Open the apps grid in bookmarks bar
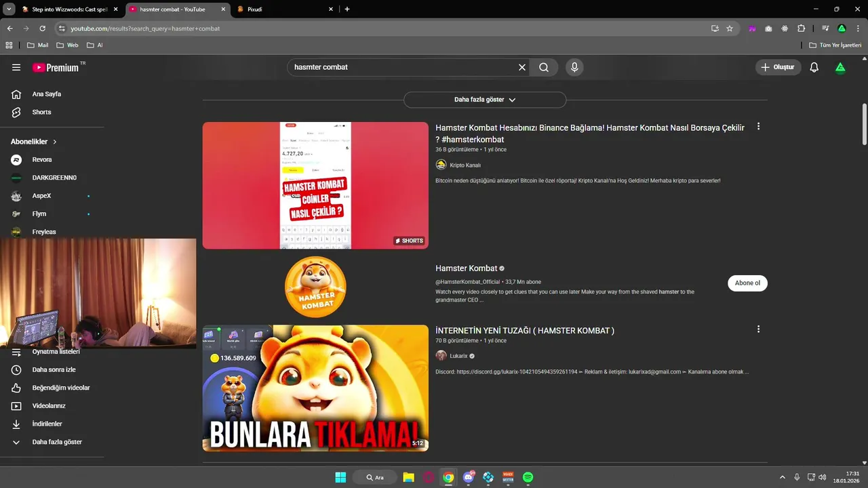The width and height of the screenshot is (868, 488). pos(9,45)
